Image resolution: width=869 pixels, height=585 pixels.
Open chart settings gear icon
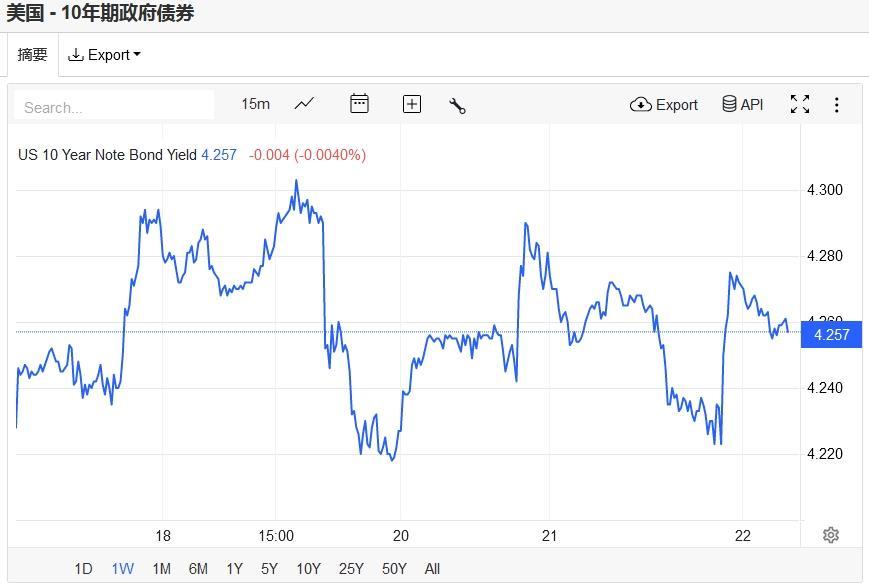830,535
